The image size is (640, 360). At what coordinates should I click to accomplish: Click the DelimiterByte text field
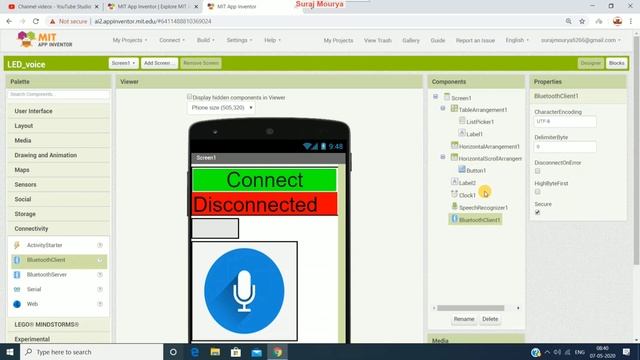coord(565,147)
